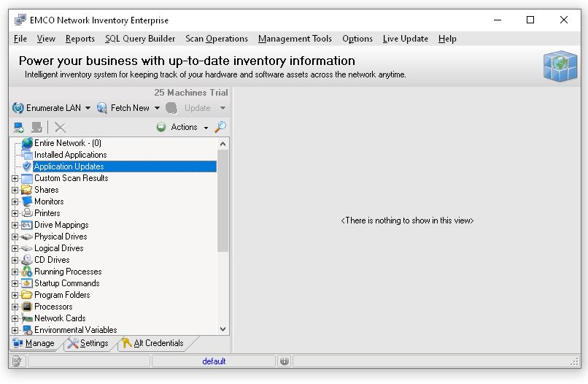The image size is (588, 384).
Task: Expand the Shares tree node
Action: pos(15,190)
